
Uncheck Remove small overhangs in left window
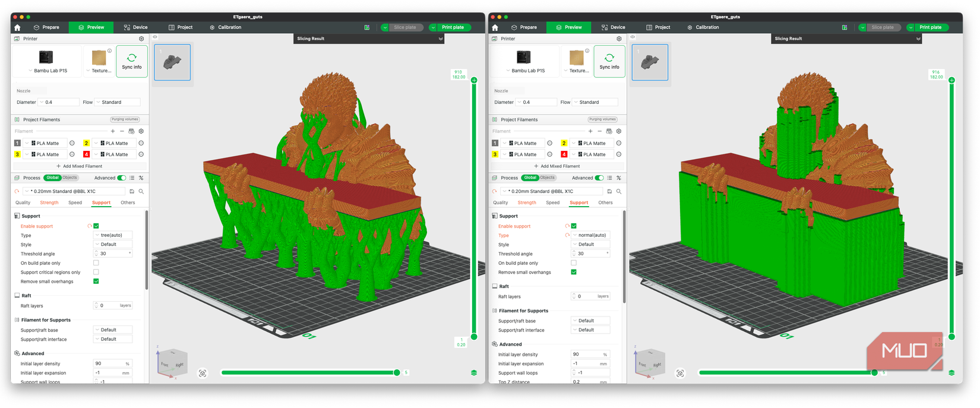[96, 282]
